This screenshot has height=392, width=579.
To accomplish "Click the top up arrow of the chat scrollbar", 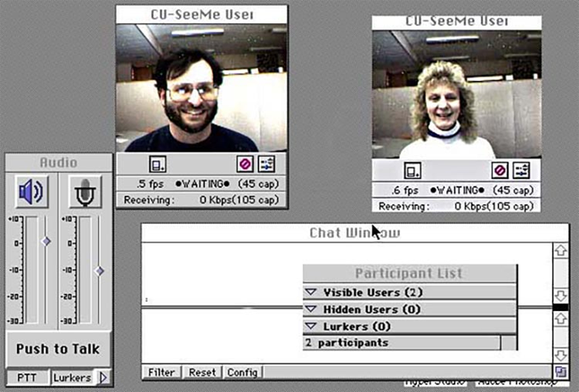I will pyautogui.click(x=560, y=251).
